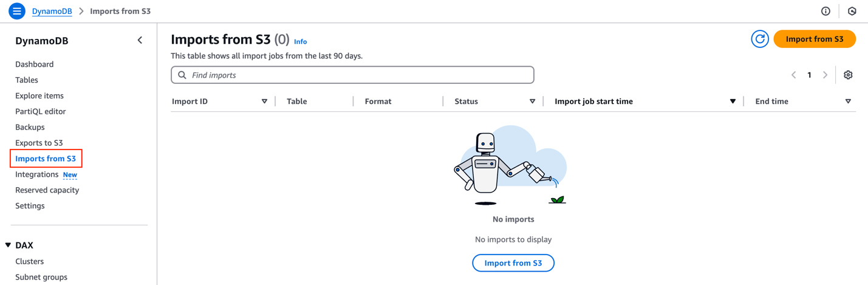This screenshot has height=285, width=868.
Task: Open Settings in sidebar
Action: coord(30,206)
